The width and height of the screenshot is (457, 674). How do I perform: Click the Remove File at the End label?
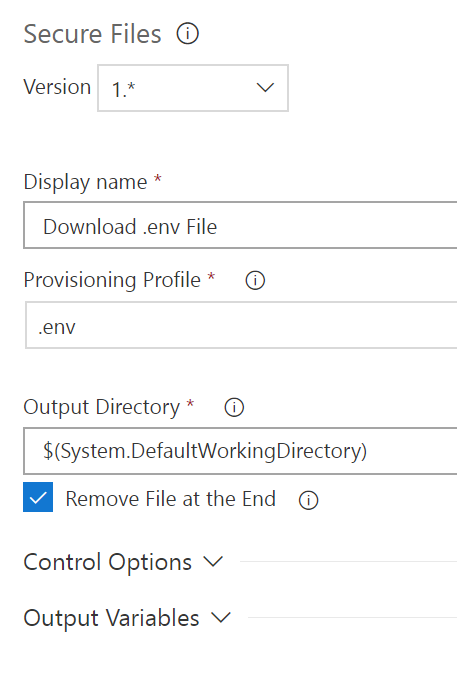pos(171,499)
